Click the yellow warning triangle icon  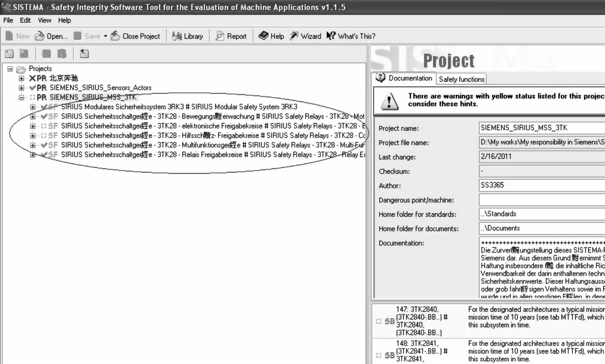coord(389,101)
